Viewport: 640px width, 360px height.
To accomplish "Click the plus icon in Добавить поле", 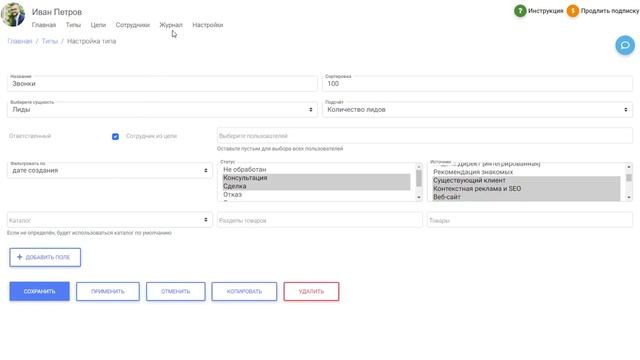I will [x=19, y=257].
